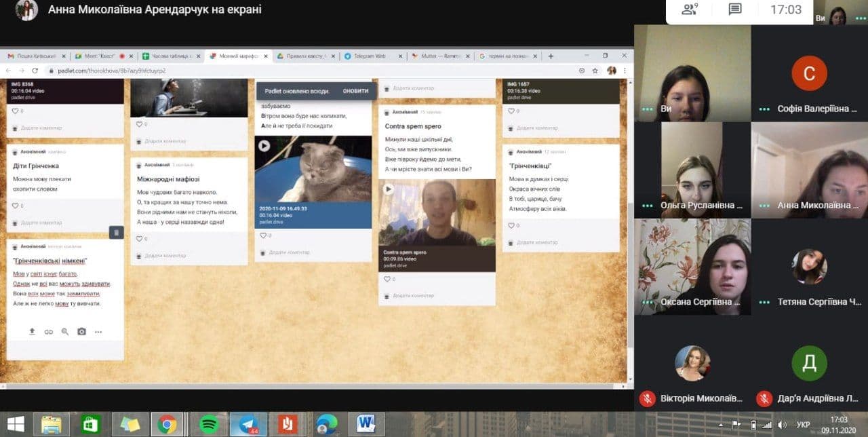Viewport: 868px width, 437px height.
Task: Click "ОНОВИТИ" in the Padlet update notice
Action: (355, 91)
